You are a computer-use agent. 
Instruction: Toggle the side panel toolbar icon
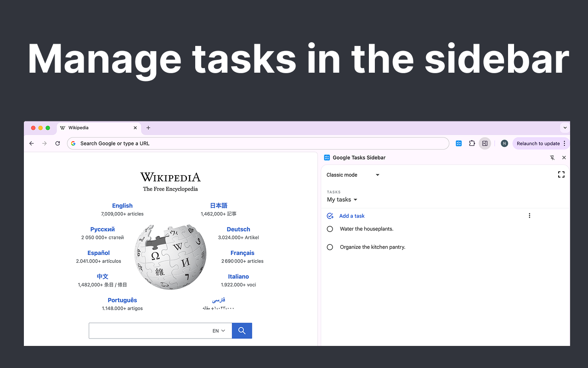pos(485,144)
